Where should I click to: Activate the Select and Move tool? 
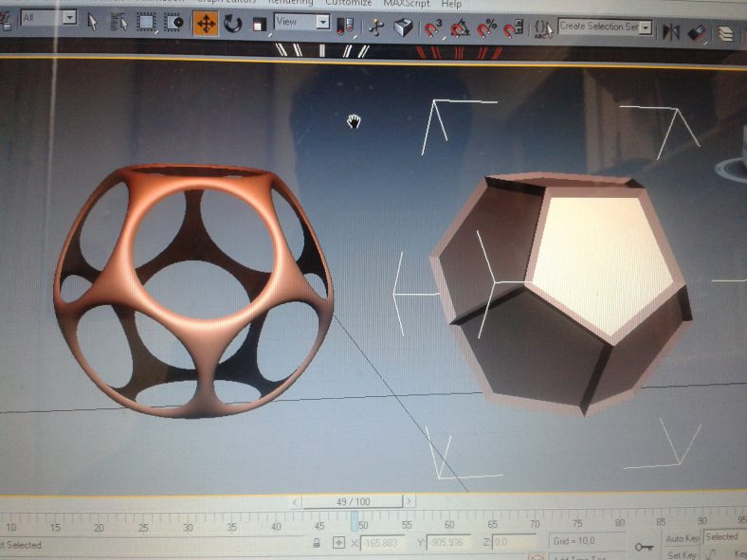206,24
